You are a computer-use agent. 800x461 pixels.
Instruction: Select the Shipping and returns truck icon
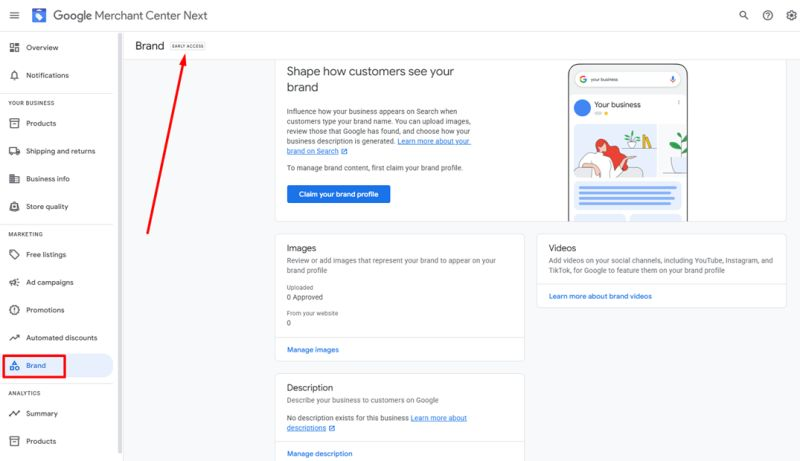[x=14, y=151]
